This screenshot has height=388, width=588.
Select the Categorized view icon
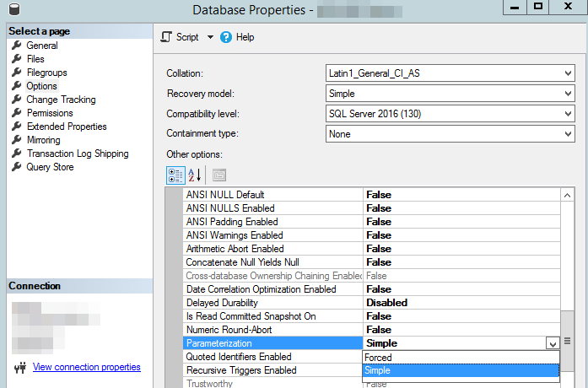(x=175, y=175)
